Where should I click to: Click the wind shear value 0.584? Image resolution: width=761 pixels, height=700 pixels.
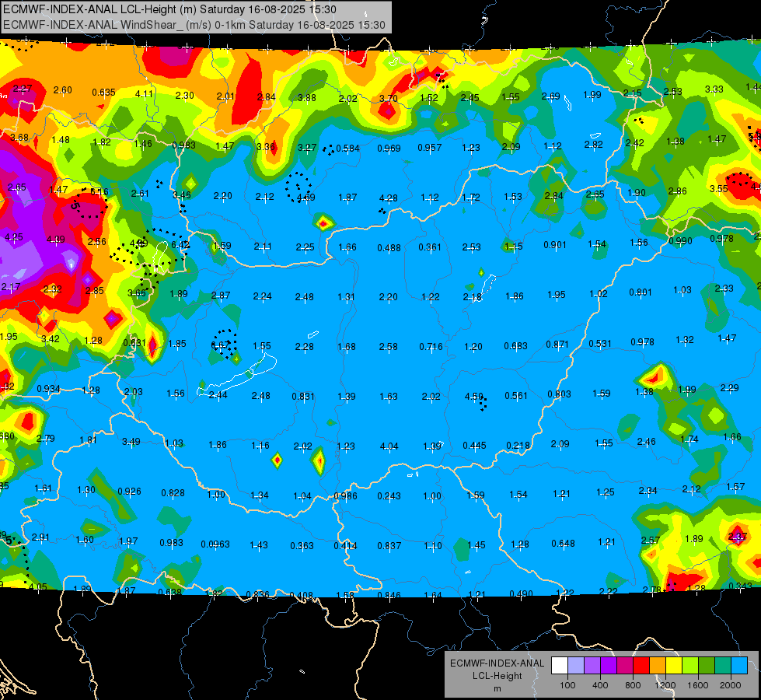point(348,148)
